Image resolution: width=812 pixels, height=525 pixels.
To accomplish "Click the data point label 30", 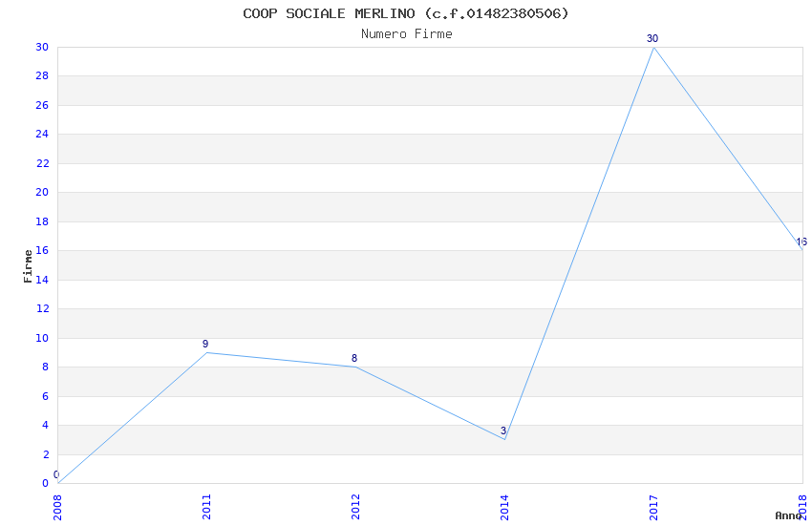I will pyautogui.click(x=652, y=38).
